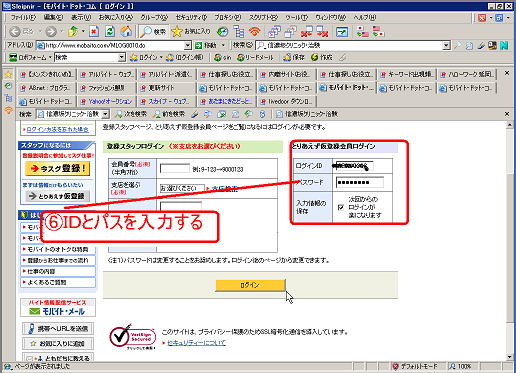Open the お気に入り star toolbar button

tap(191, 32)
